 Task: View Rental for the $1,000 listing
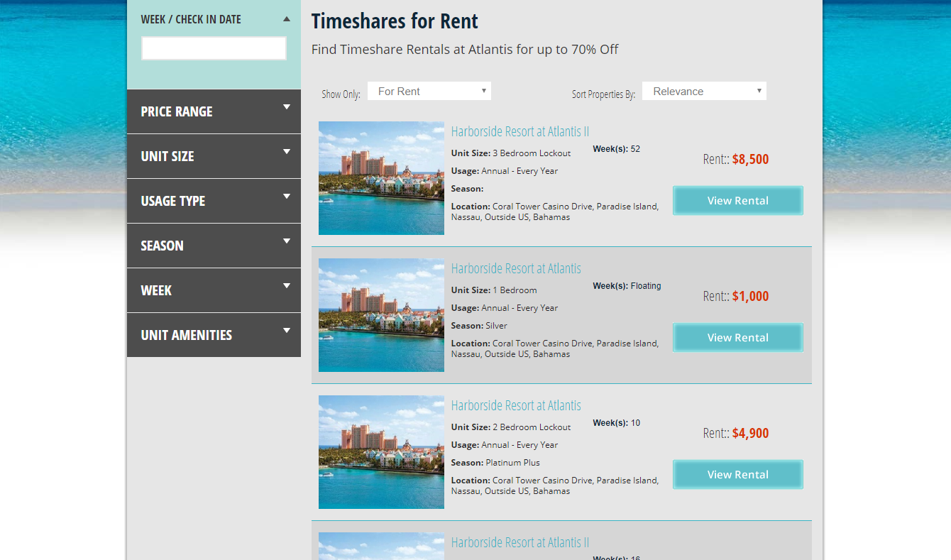pyautogui.click(x=738, y=337)
